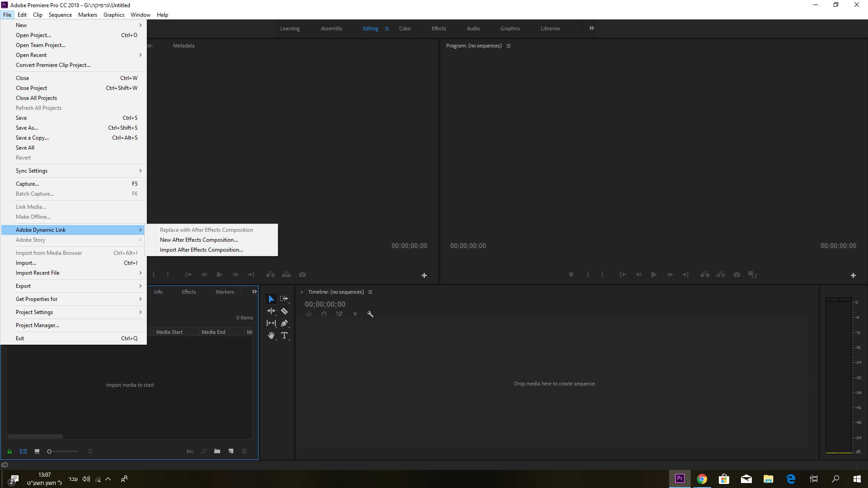Image resolution: width=868 pixels, height=488 pixels.
Task: Choose New After Effects Composition
Action: tap(199, 240)
